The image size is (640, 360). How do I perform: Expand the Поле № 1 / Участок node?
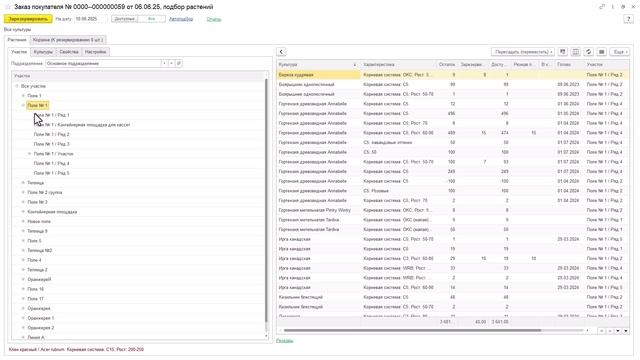coord(29,154)
